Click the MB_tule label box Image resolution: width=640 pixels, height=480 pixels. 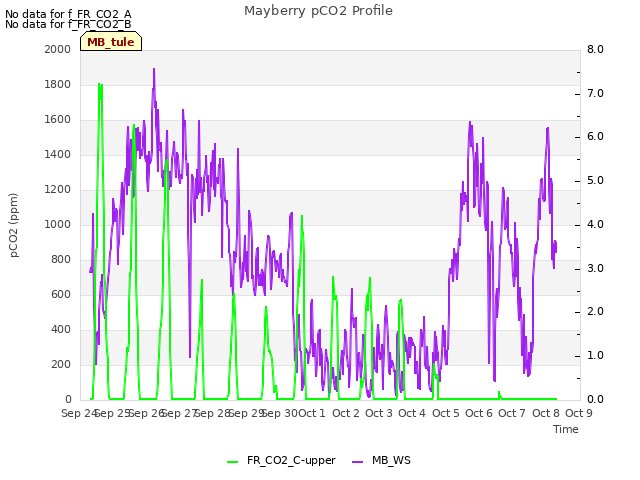pos(111,42)
